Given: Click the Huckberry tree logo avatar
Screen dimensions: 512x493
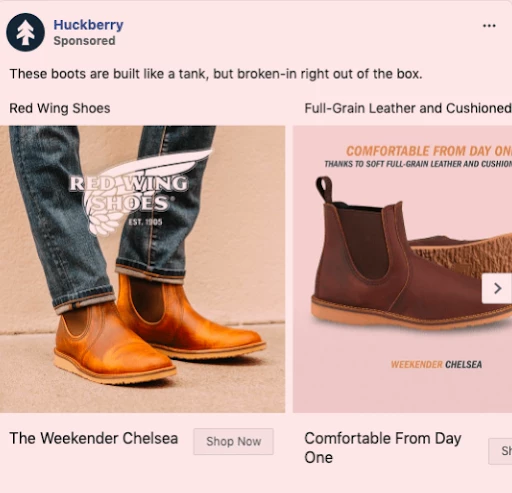Looking at the screenshot, I should [25, 32].
